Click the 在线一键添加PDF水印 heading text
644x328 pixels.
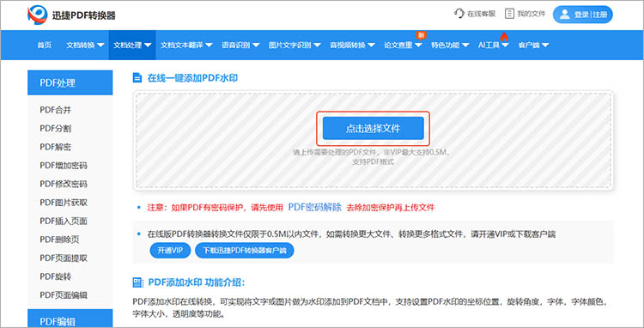click(192, 77)
